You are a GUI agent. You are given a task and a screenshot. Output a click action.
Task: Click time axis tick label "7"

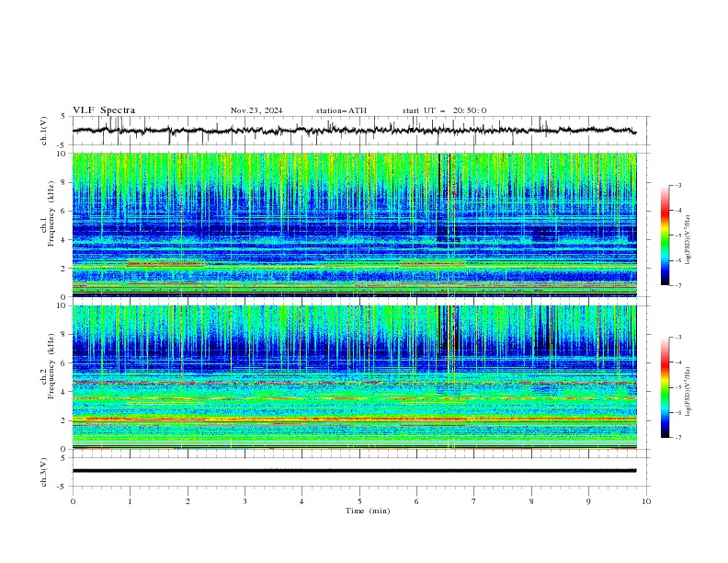point(474,501)
